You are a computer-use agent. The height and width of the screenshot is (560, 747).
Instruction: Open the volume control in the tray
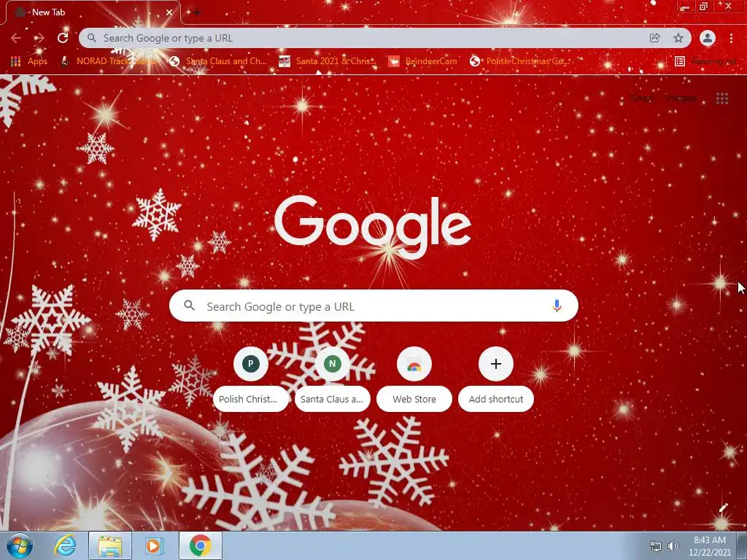pyautogui.click(x=673, y=546)
